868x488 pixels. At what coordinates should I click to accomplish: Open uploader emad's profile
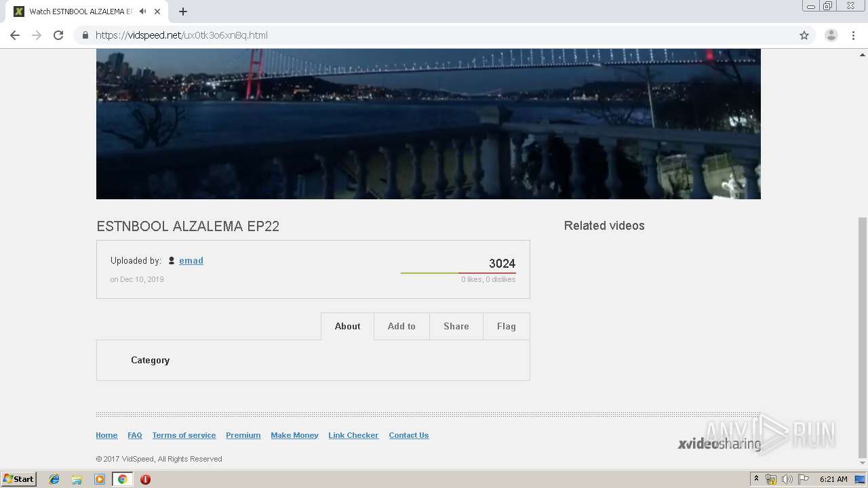tap(191, 260)
